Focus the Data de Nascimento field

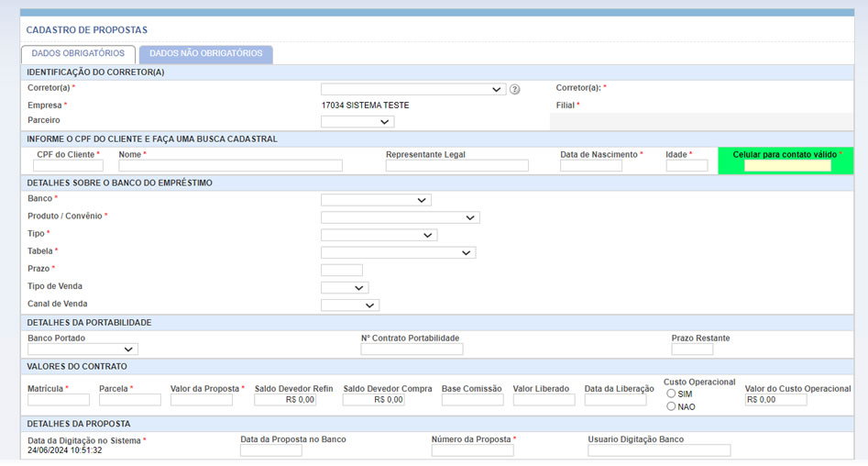point(591,166)
